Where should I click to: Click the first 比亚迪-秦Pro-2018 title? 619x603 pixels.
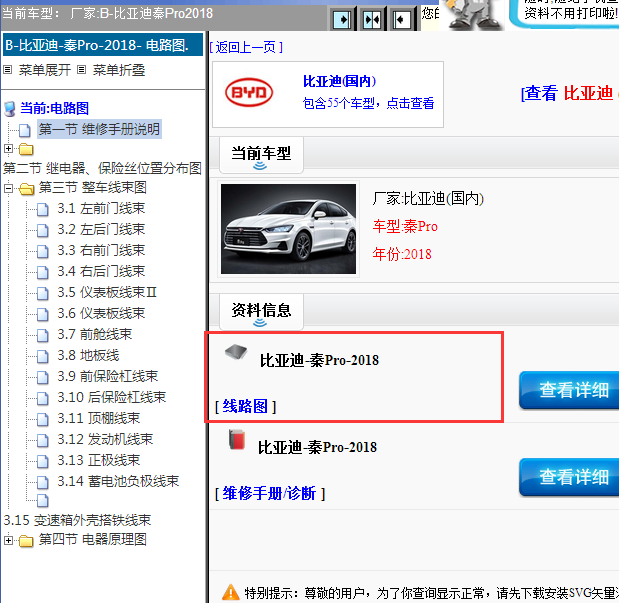[x=319, y=361]
